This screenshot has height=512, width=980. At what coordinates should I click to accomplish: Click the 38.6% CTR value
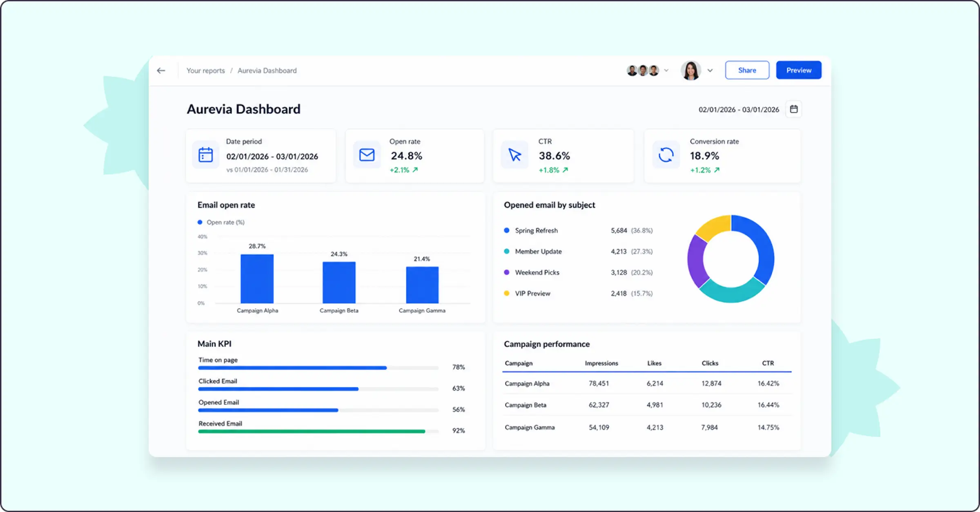(x=554, y=156)
